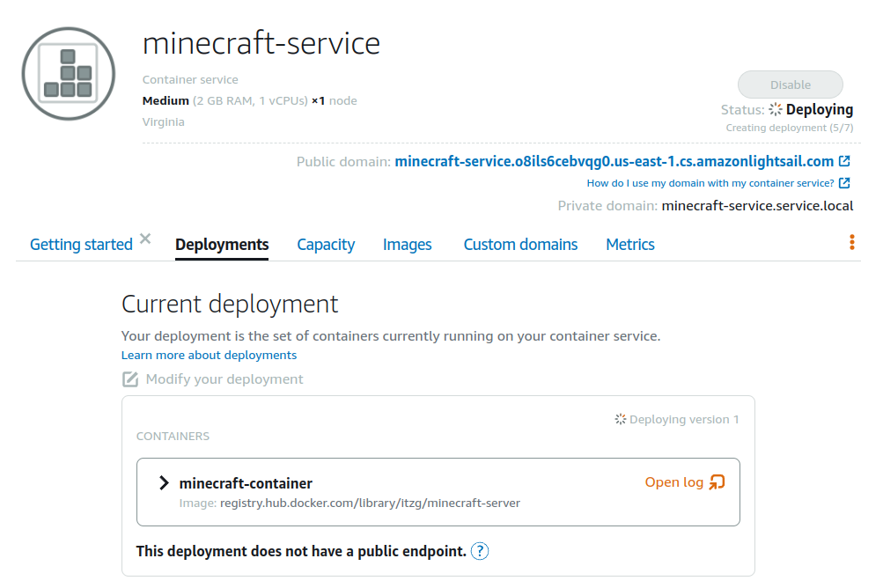This screenshot has height=588, width=883.
Task: Click Modify your deployment link
Action: (224, 379)
